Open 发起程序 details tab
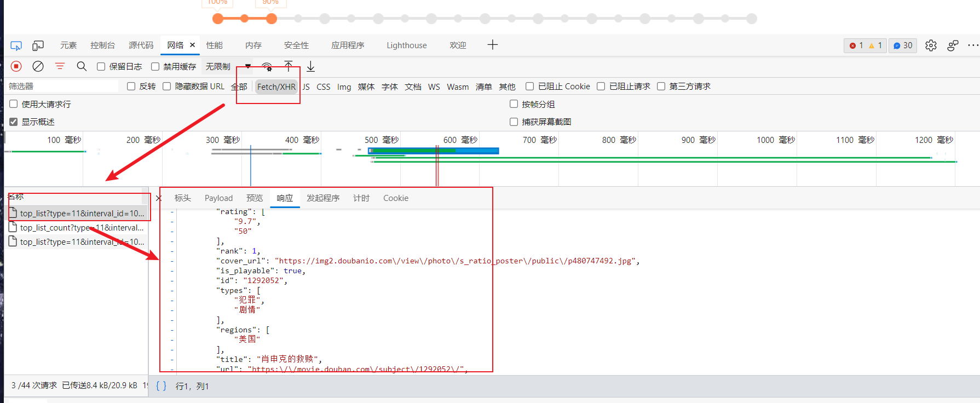The image size is (980, 403). pos(323,198)
